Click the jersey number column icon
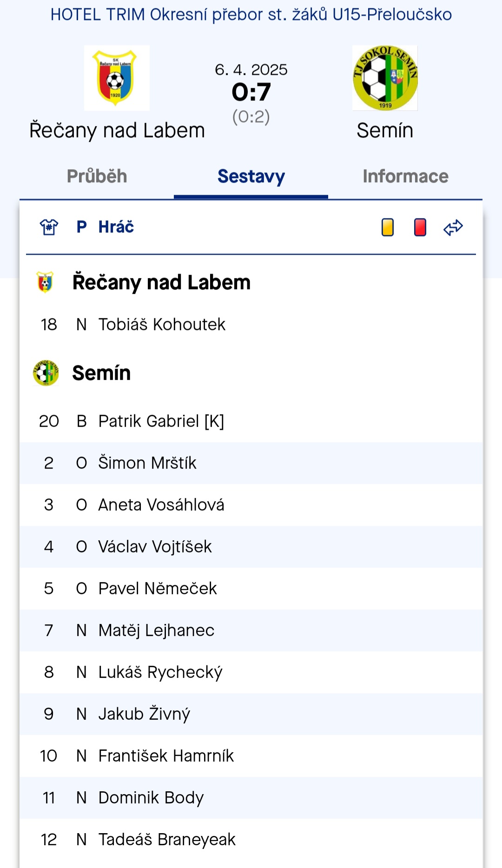Screen dimensions: 502x868 click(x=49, y=227)
